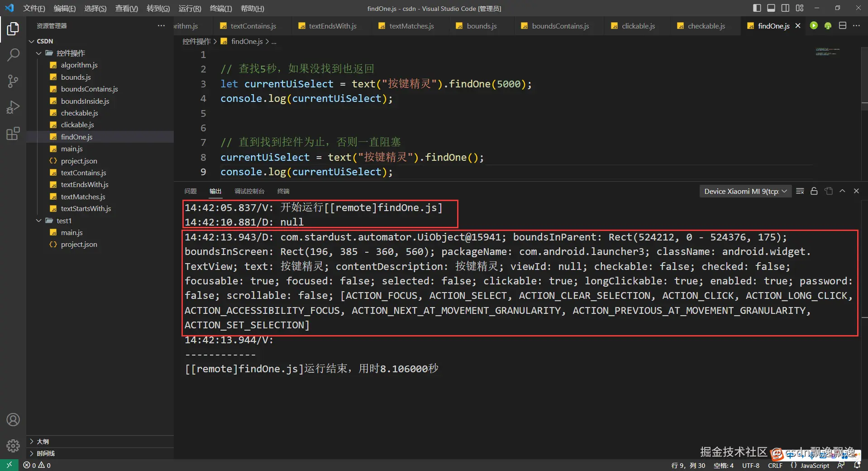
Task: Click the green Android save-to-device icon
Action: (x=828, y=26)
